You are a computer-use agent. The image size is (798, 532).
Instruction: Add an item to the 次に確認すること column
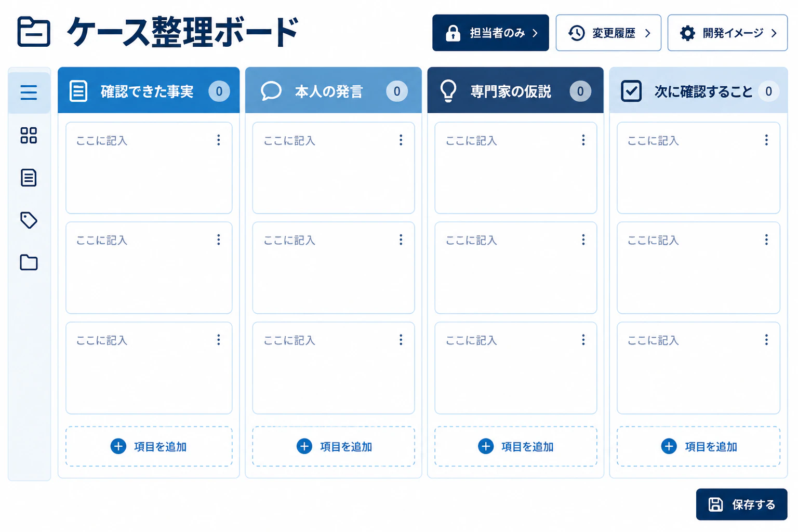pos(699,446)
